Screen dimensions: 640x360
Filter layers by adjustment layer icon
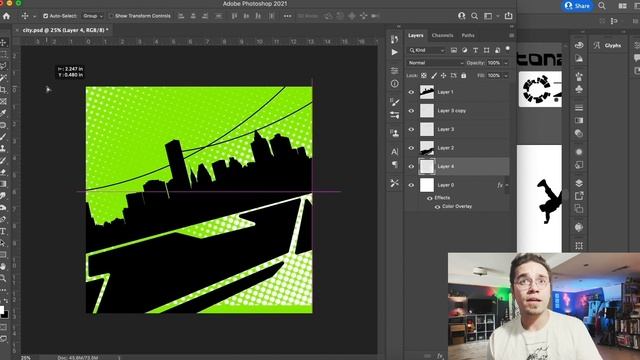tap(464, 50)
